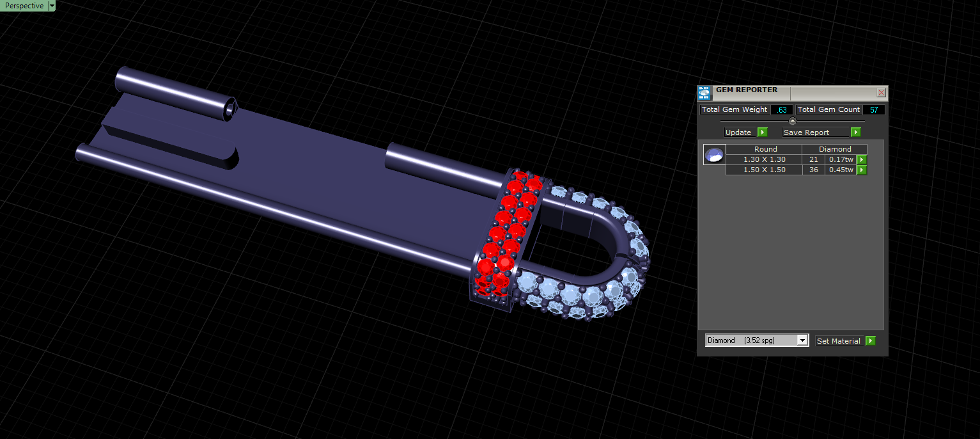The image size is (980, 439).
Task: Click the Update label
Action: pyautogui.click(x=740, y=132)
